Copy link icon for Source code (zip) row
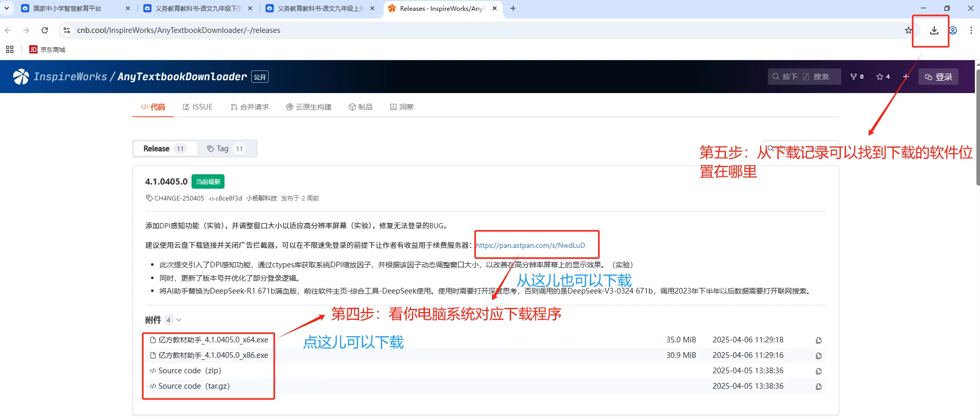This screenshot has width=980, height=419. [x=819, y=371]
